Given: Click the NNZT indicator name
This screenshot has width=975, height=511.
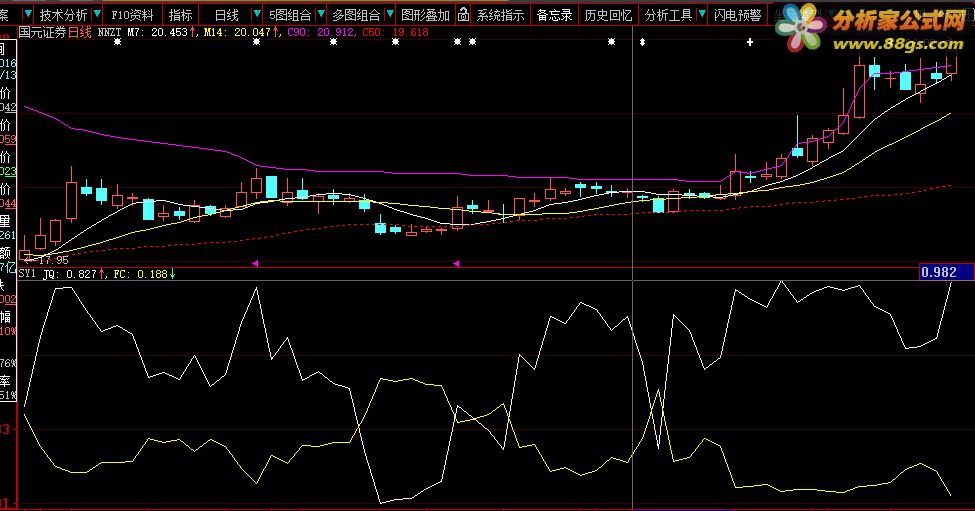Looking at the screenshot, I should 109,32.
